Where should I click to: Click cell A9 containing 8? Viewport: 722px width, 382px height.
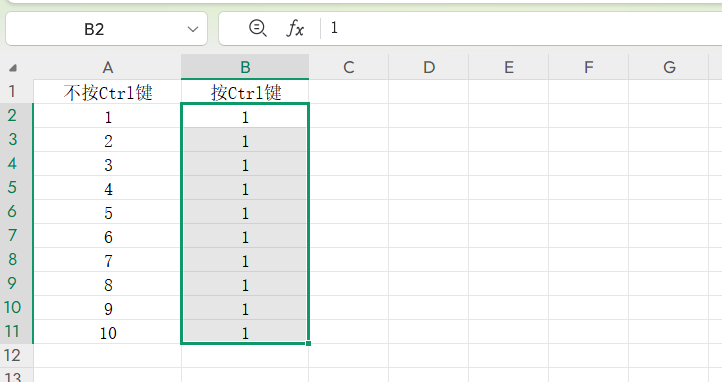coord(107,283)
